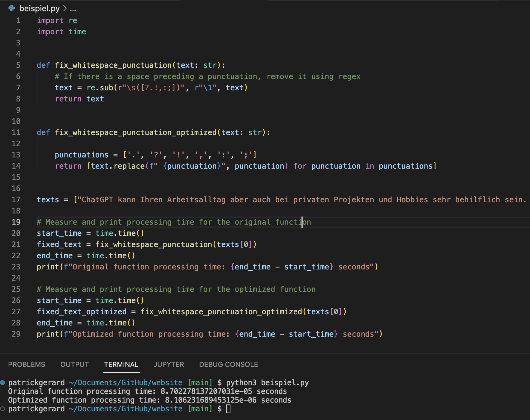
Task: Open beispiel.py breadcrumb item
Action: click(40, 8)
